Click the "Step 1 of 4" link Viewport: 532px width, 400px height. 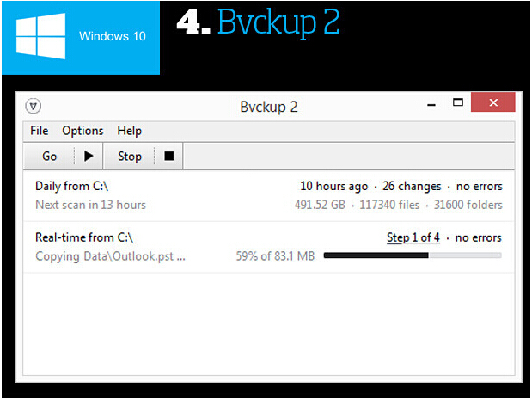413,237
